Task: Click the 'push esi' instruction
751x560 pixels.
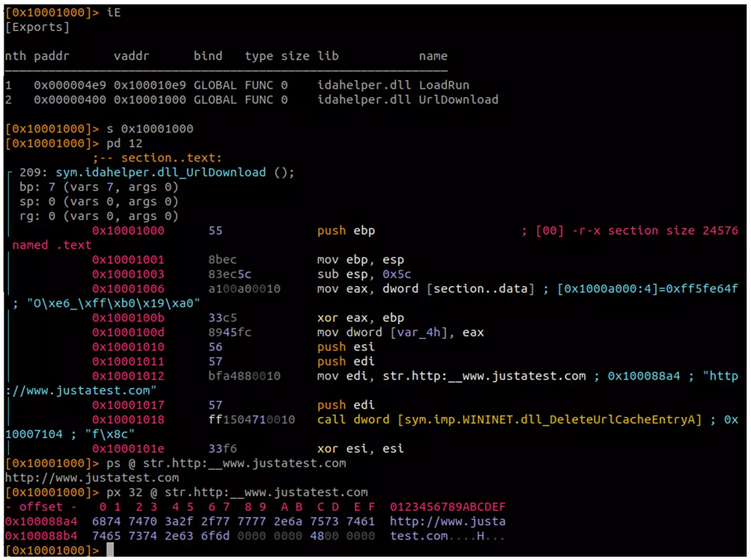Action: pyautogui.click(x=346, y=347)
